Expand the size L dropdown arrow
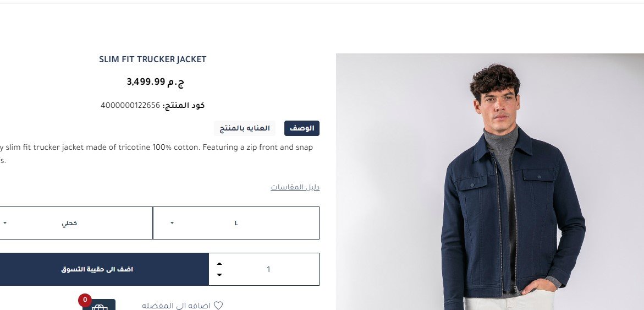Viewport: 644px width, 310px height. tap(172, 223)
